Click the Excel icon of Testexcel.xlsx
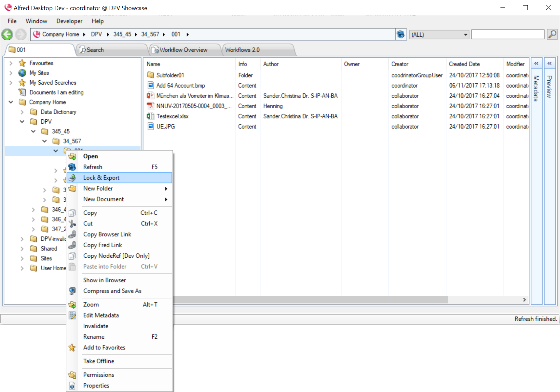Viewport: 560px width, 392px height. [150, 116]
